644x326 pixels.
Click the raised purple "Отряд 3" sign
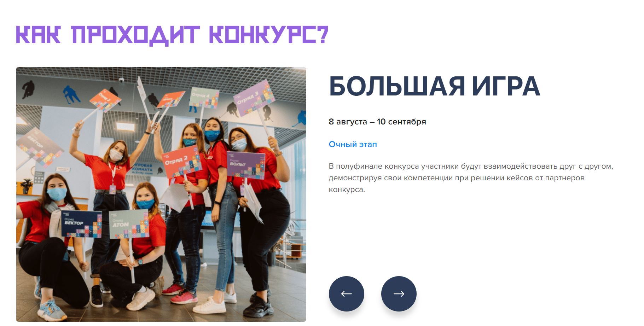click(x=254, y=98)
